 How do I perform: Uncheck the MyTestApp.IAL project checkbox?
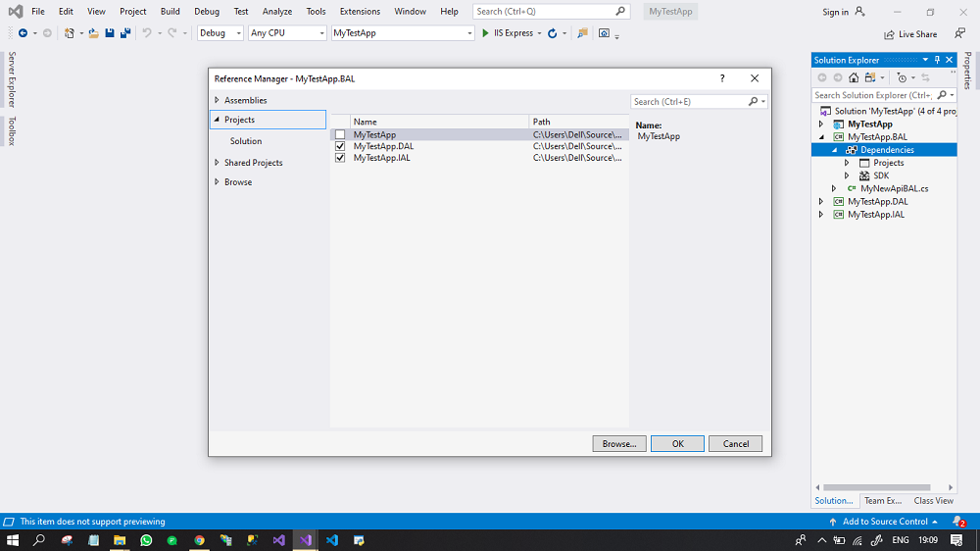pyautogui.click(x=340, y=158)
